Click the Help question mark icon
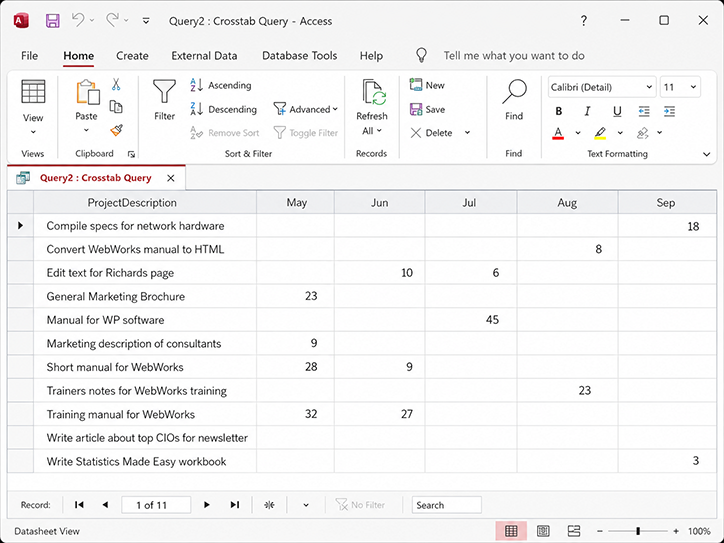The image size is (724, 543). click(584, 21)
